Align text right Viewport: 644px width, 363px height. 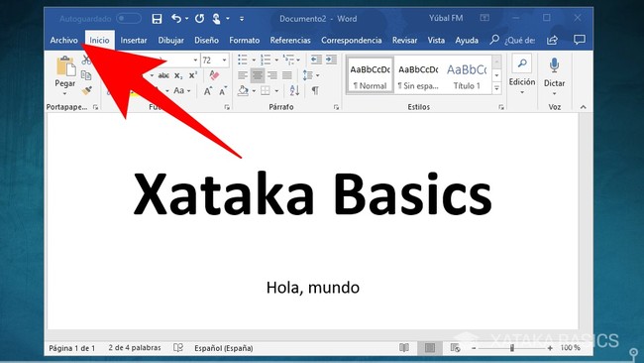coord(272,75)
